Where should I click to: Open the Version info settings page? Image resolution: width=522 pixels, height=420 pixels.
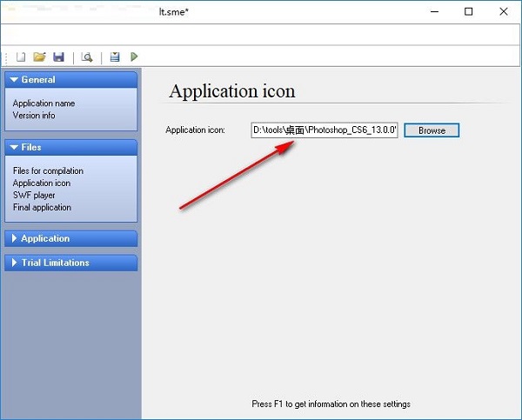pyautogui.click(x=34, y=116)
